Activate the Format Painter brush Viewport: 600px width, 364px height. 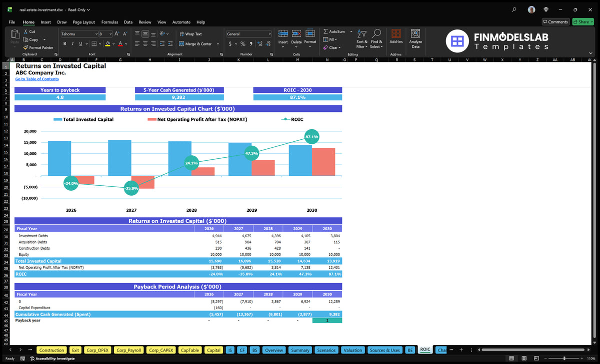coord(25,47)
